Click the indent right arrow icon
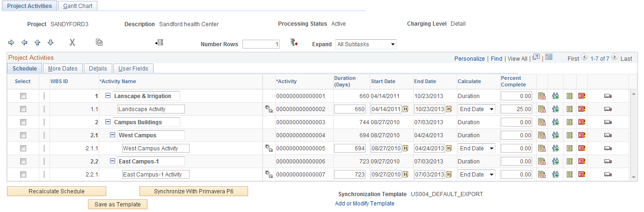The image size is (644, 212). click(x=11, y=42)
